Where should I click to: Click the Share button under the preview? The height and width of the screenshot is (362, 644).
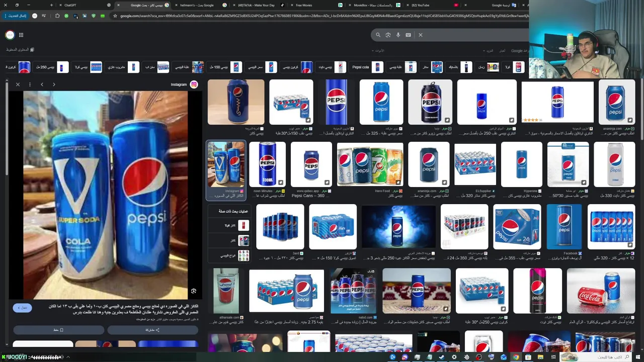click(x=152, y=330)
